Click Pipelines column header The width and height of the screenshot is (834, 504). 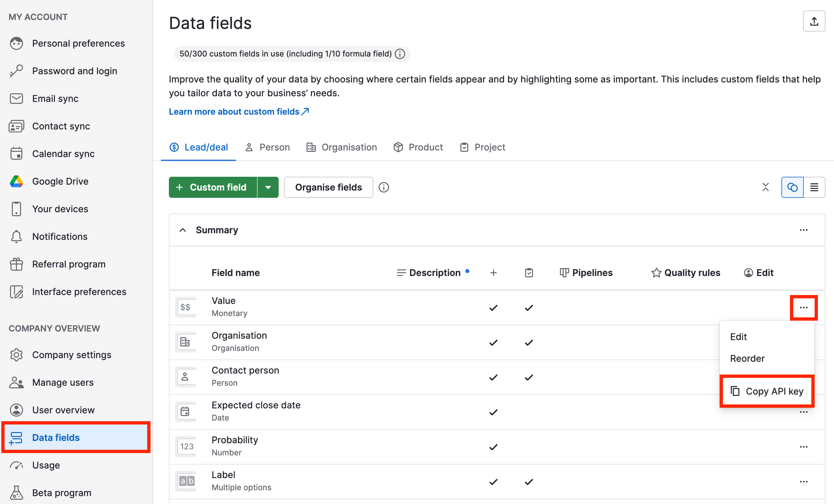point(586,273)
